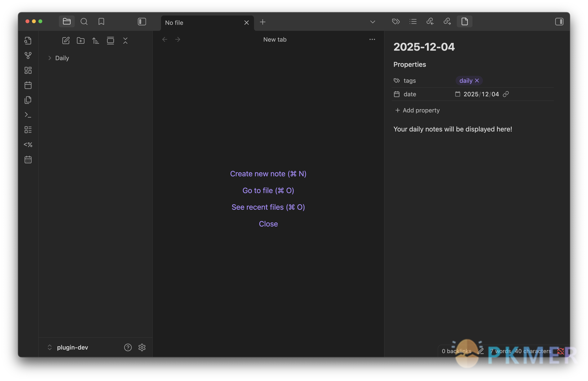This screenshot has height=381, width=588.
Task: Close the No file tab
Action: tap(246, 23)
